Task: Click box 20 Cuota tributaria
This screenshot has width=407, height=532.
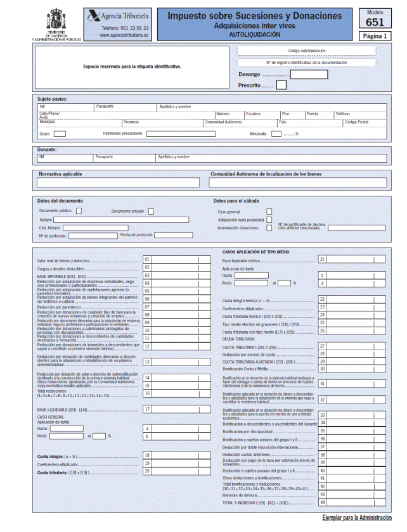Action: [x=181, y=471]
